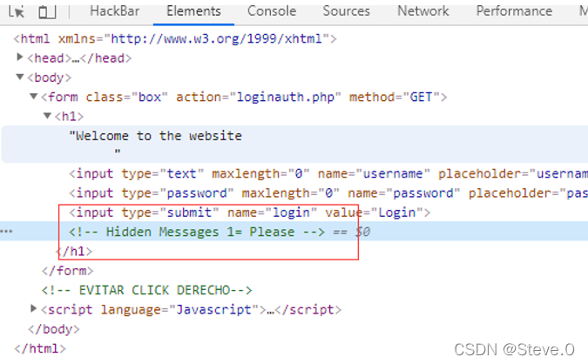Switch to the Elements tab

(193, 10)
